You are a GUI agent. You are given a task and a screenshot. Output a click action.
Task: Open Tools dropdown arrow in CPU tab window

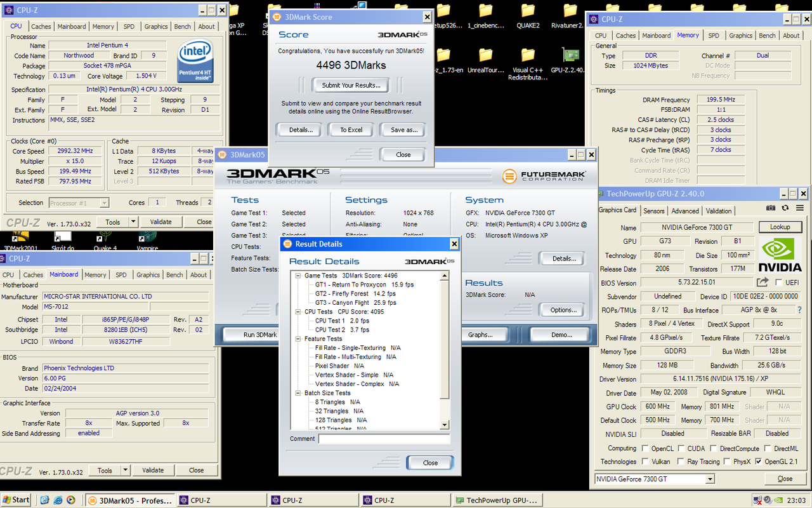click(x=133, y=222)
